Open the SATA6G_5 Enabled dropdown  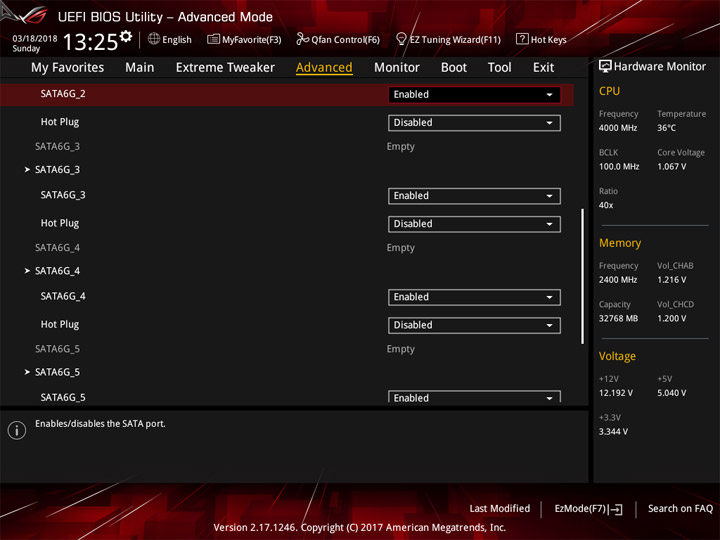[474, 397]
